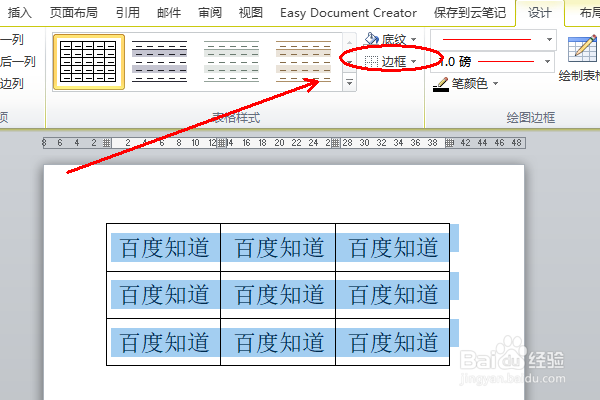Click bottom-right 百度知道 table cell
The image size is (600, 400).
tap(393, 342)
